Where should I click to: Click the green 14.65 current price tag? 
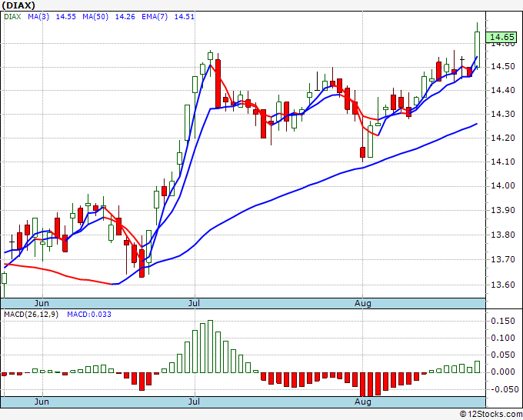click(x=501, y=37)
